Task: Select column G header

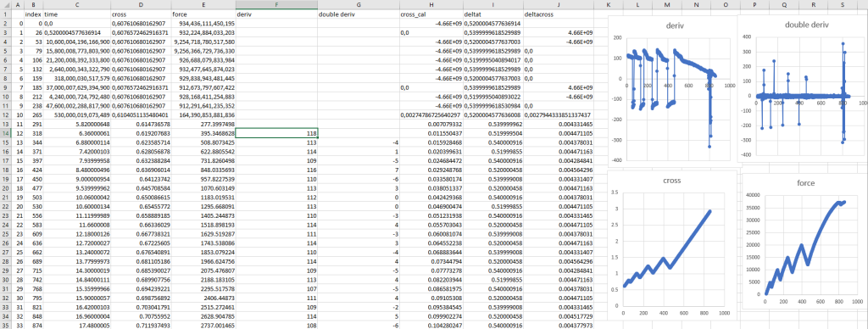Action: pos(358,5)
